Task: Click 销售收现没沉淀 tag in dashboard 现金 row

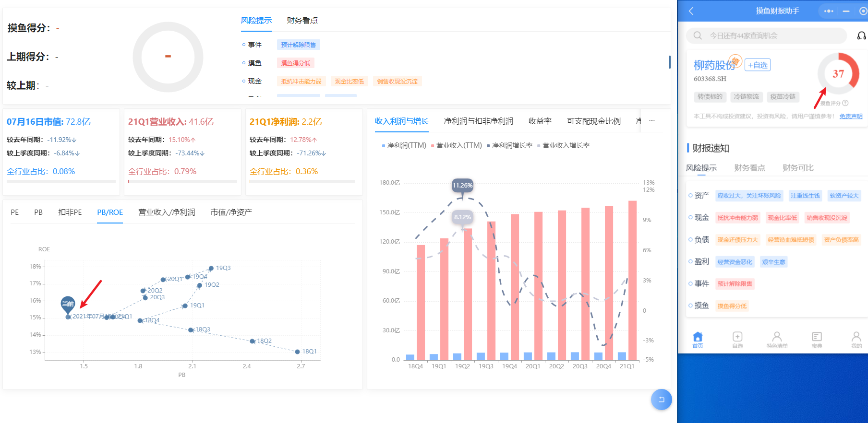Action: (x=397, y=81)
